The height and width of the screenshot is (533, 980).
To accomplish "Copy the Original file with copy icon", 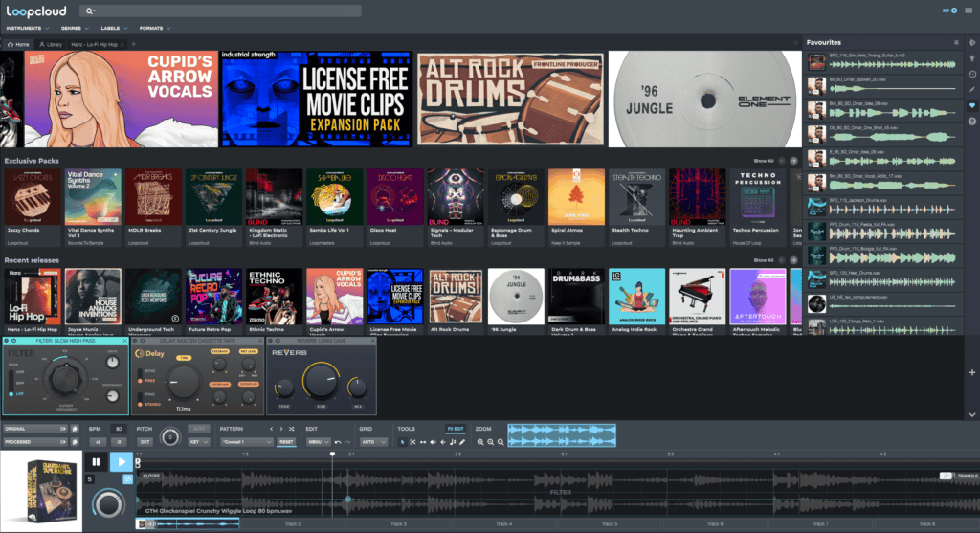I will [75, 430].
